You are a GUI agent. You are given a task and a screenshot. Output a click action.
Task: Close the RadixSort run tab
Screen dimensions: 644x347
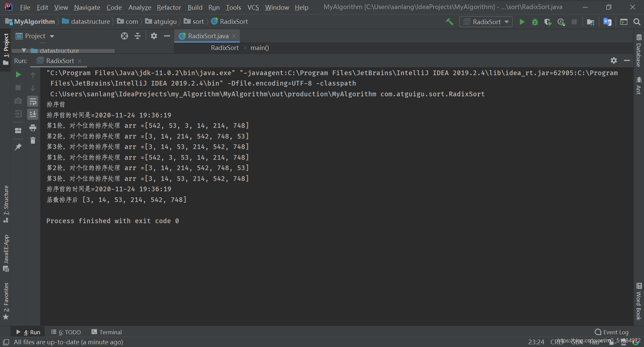pos(79,61)
